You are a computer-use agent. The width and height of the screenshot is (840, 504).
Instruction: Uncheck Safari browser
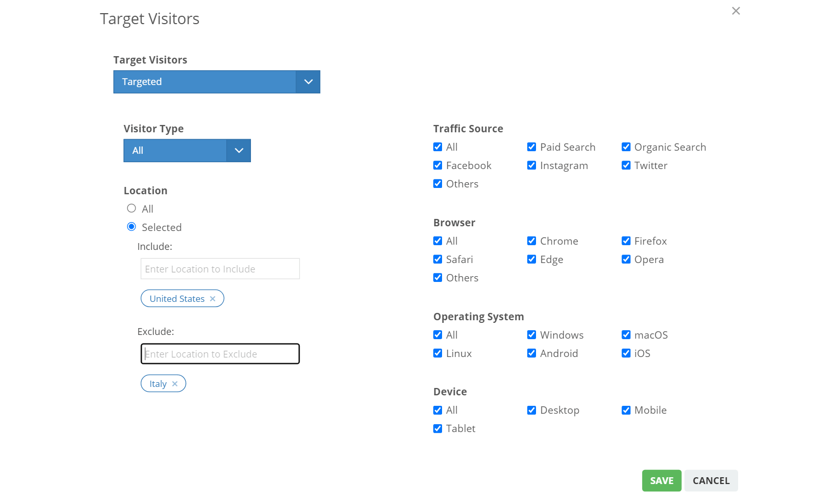coord(437,259)
